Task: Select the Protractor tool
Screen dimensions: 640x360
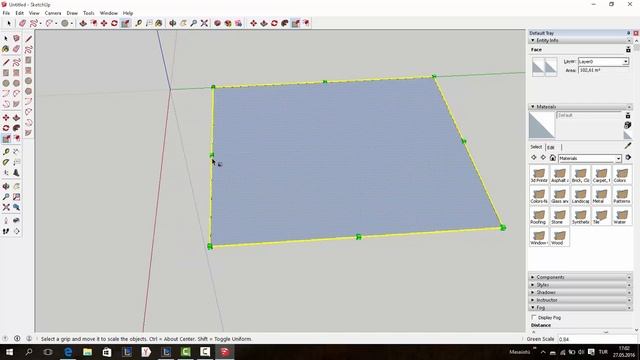Action: [x=6, y=162]
